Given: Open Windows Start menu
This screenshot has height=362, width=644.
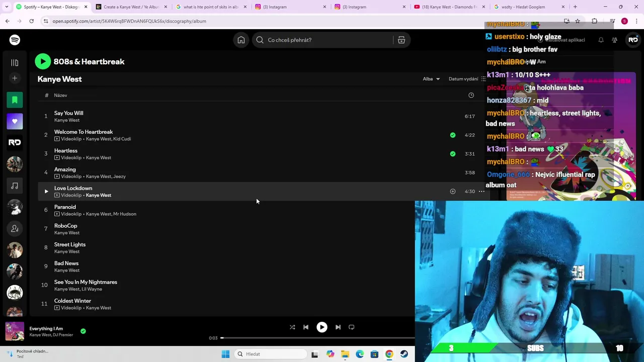Looking at the screenshot, I should click(x=225, y=354).
